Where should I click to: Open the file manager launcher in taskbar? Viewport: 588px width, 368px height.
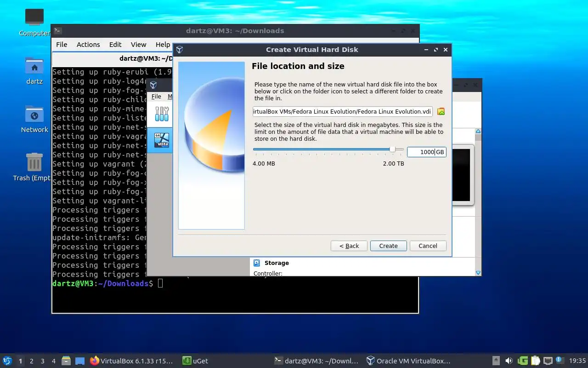(x=66, y=361)
